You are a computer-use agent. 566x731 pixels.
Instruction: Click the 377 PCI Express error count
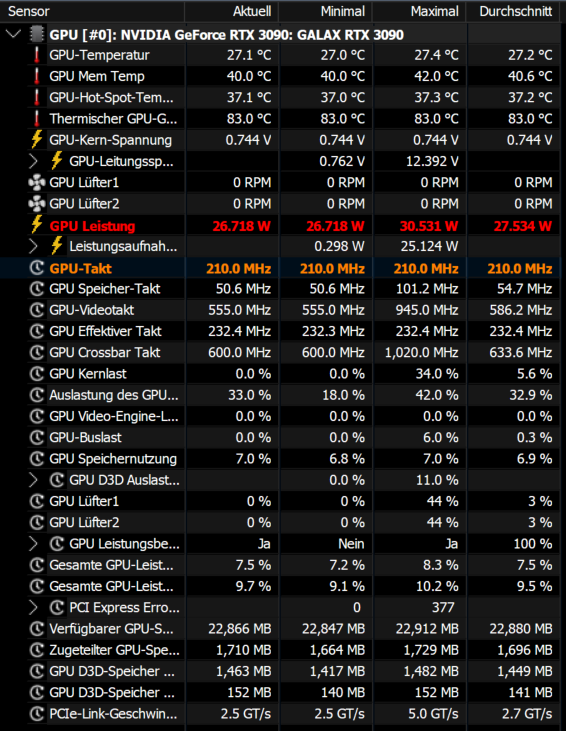coord(443,607)
